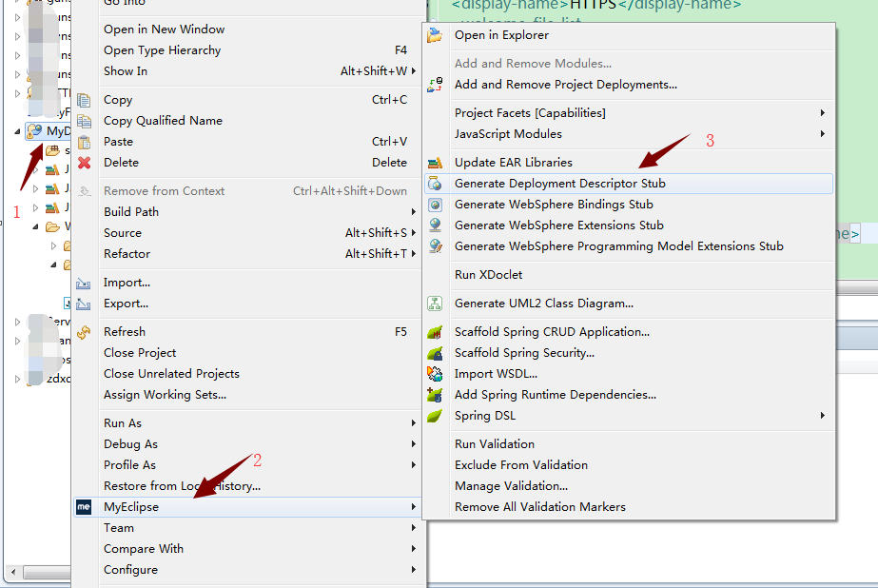Select Generate WebSphere Extensions Stub
Screen dimensions: 878x588
coord(558,225)
